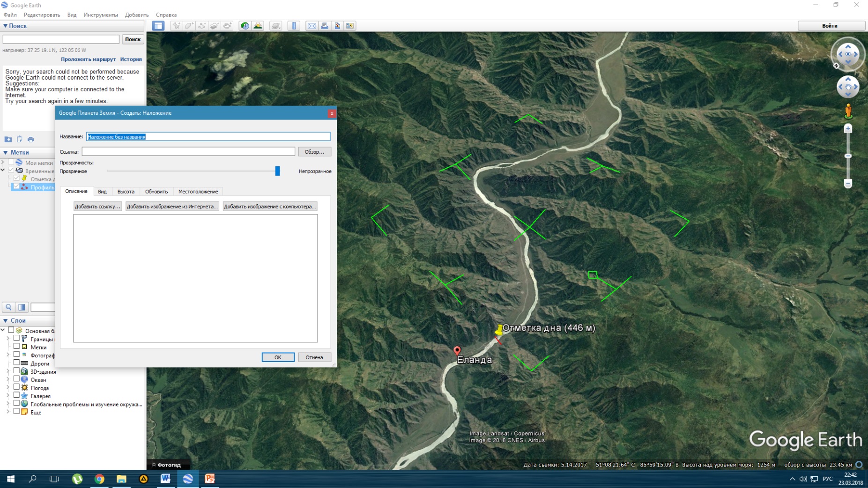
Task: Enable the Погода layer checkbox
Action: pos(16,387)
